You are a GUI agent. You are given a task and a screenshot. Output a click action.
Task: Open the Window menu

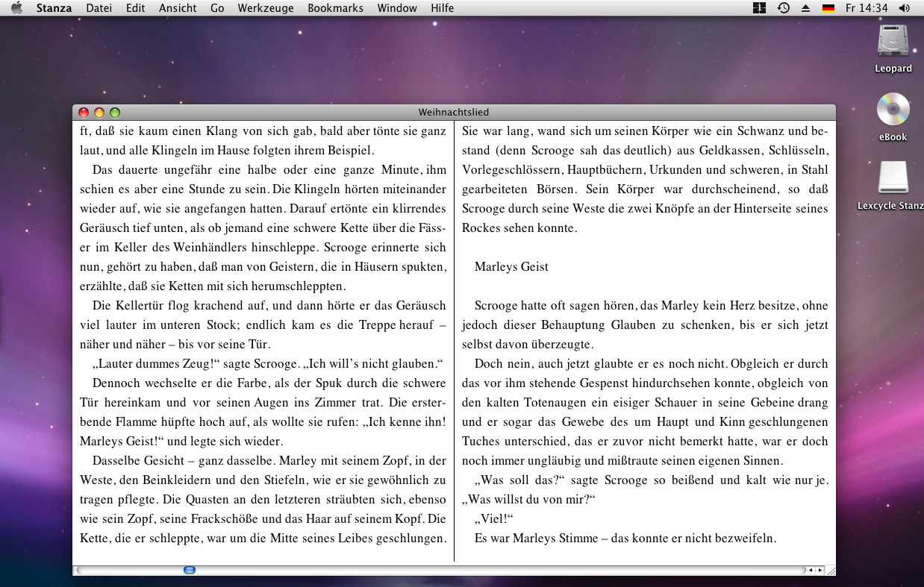pyautogui.click(x=397, y=8)
